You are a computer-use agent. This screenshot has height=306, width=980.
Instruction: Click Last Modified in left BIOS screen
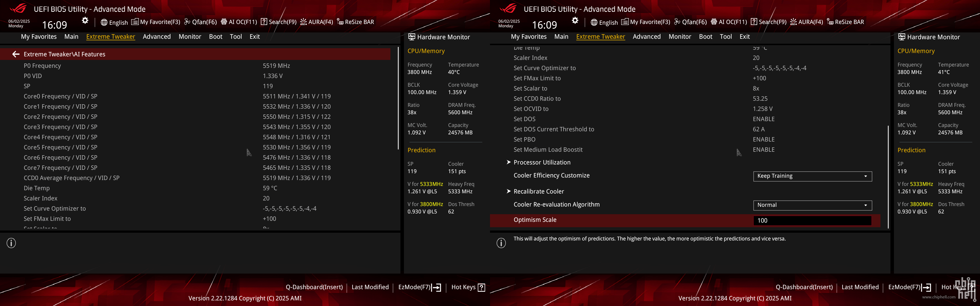(370, 287)
